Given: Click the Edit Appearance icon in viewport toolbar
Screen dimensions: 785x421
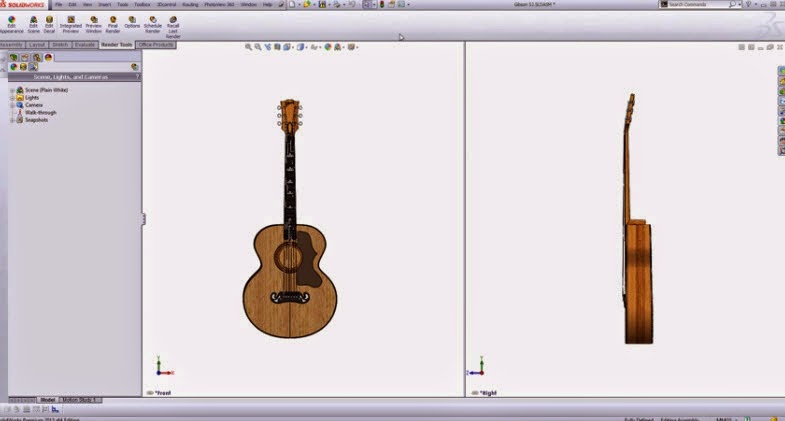Looking at the screenshot, I should click(x=327, y=47).
